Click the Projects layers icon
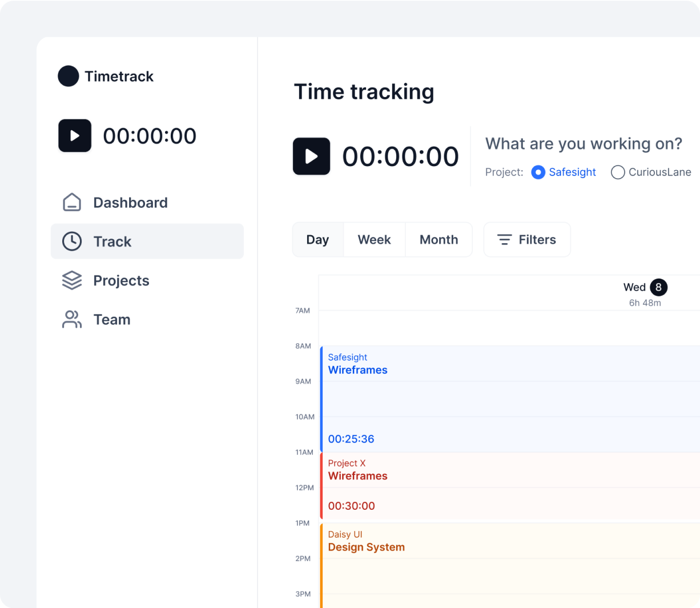 tap(72, 280)
